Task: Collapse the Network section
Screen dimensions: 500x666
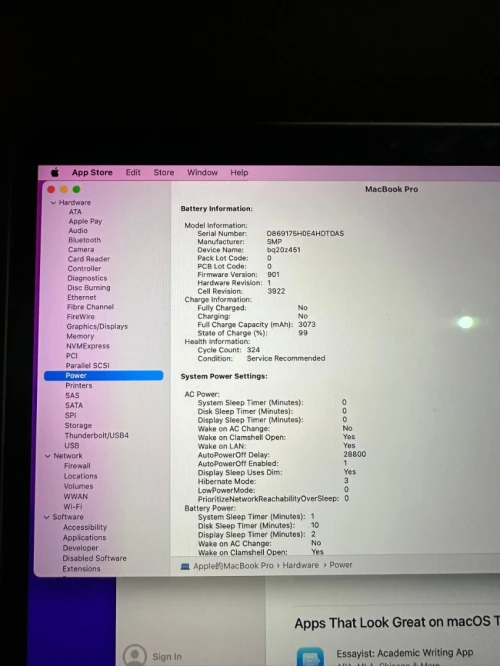Action: tap(48, 456)
